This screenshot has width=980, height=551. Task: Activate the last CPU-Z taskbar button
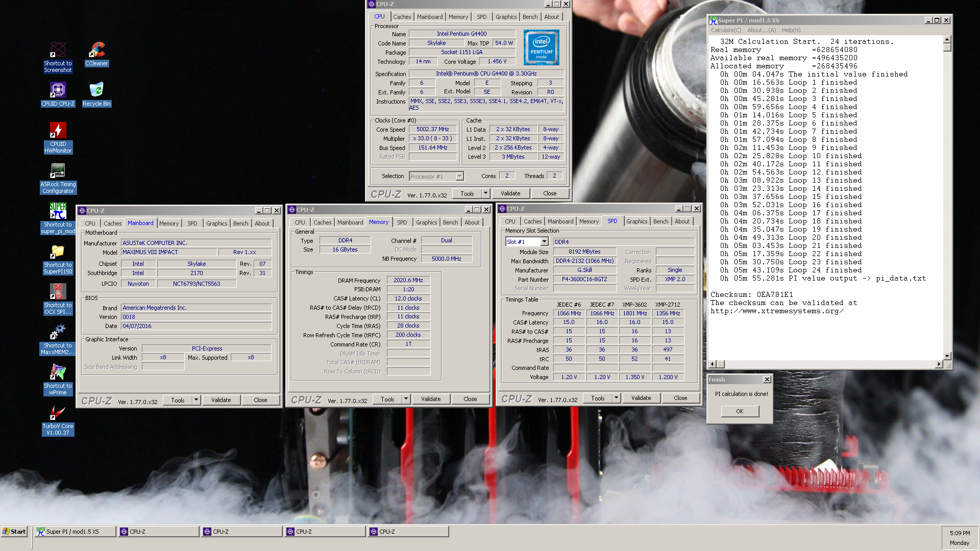click(408, 532)
